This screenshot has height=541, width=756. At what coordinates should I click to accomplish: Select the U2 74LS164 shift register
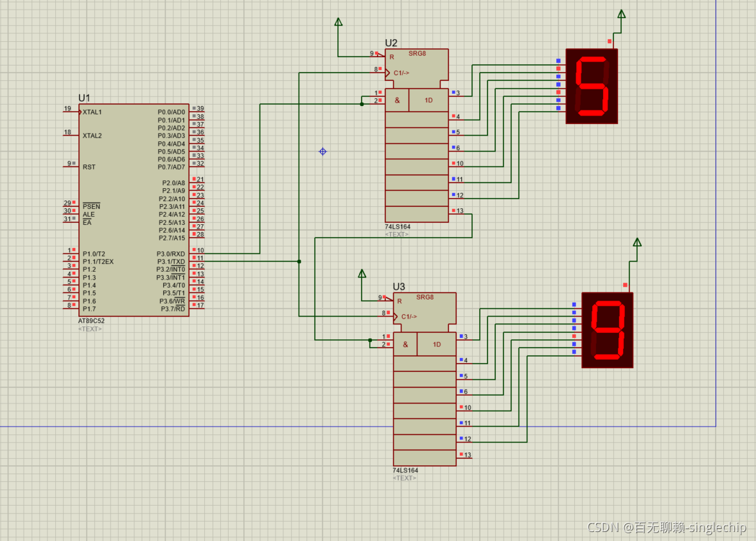point(417,136)
